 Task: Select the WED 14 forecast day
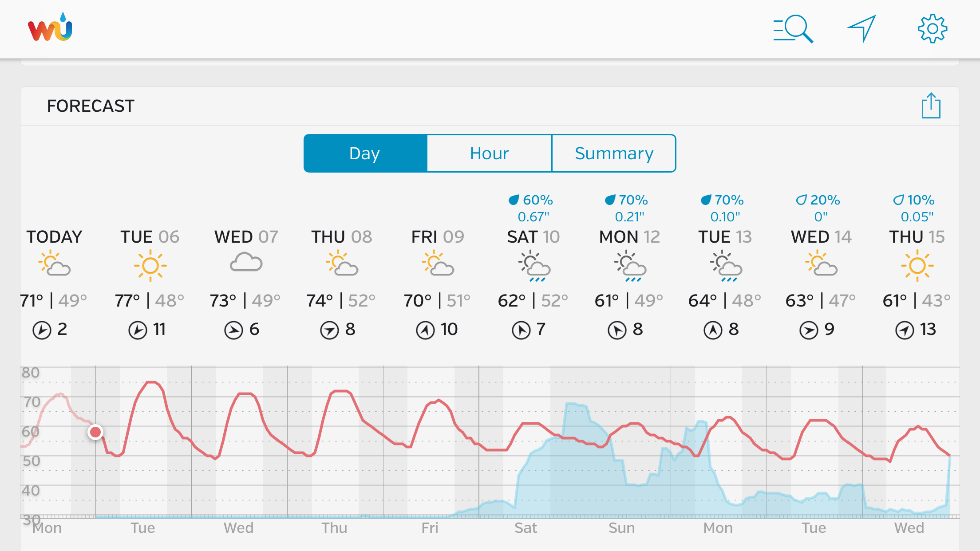[821, 237]
